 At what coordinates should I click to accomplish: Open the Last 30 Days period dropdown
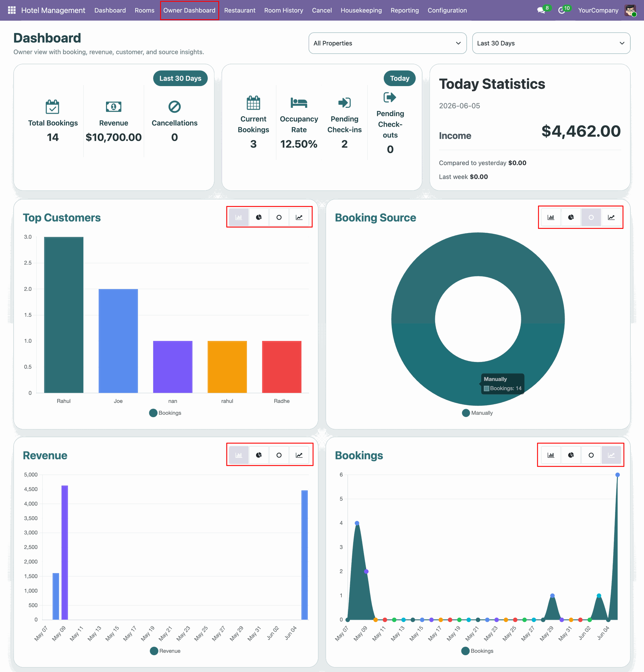pos(551,43)
